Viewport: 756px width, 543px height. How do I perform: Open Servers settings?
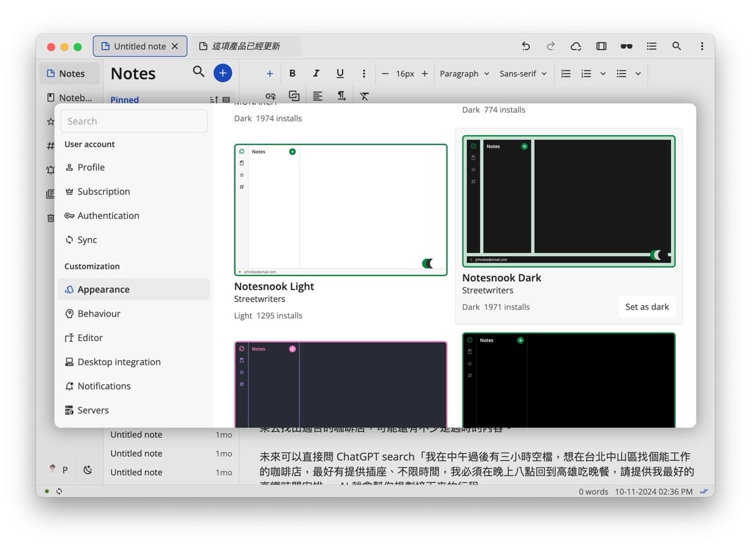134,410
